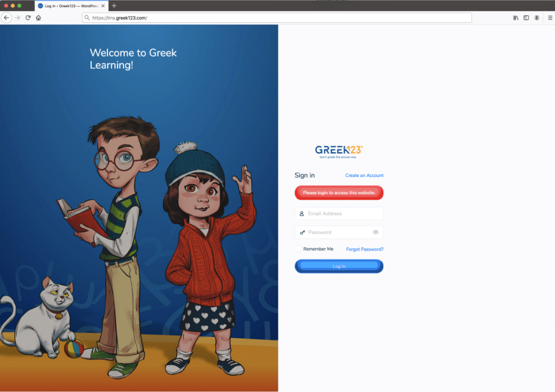This screenshot has width=555, height=392.
Task: Click the Greek123 logo
Action: point(339,152)
